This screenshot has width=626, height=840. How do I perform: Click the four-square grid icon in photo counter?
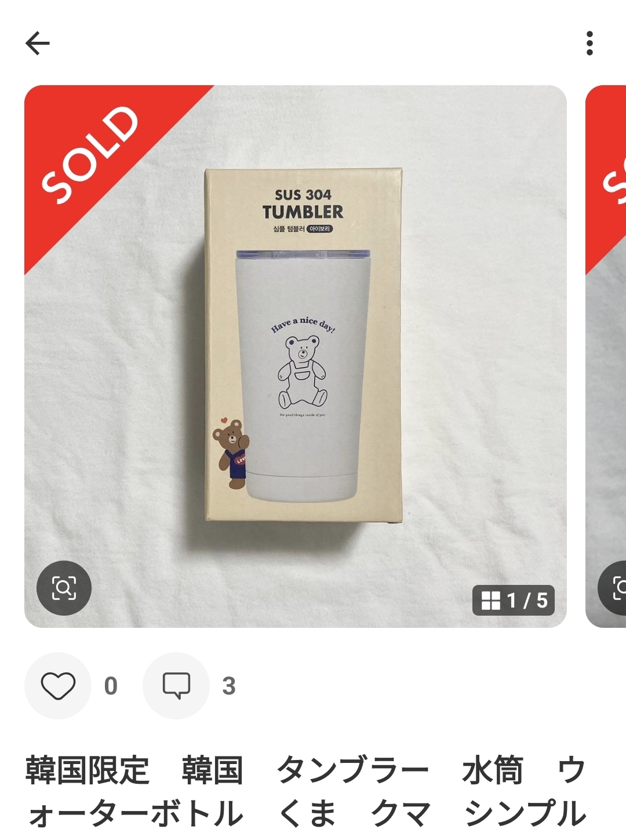pyautogui.click(x=491, y=600)
